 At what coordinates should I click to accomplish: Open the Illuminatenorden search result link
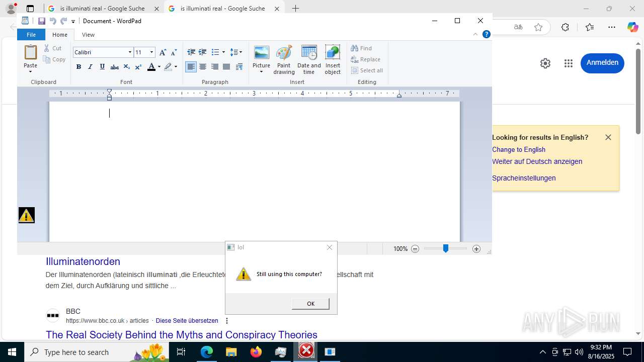tap(83, 261)
